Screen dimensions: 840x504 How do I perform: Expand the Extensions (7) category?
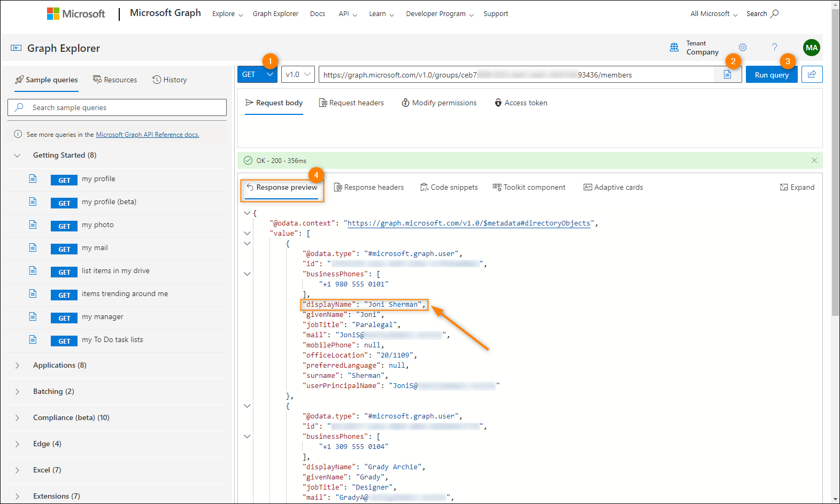click(17, 497)
